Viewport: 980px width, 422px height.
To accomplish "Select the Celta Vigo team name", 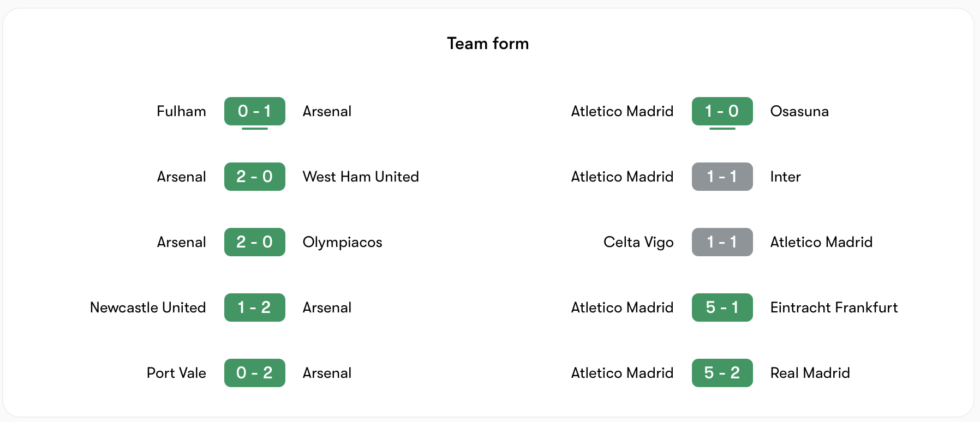I will 638,242.
